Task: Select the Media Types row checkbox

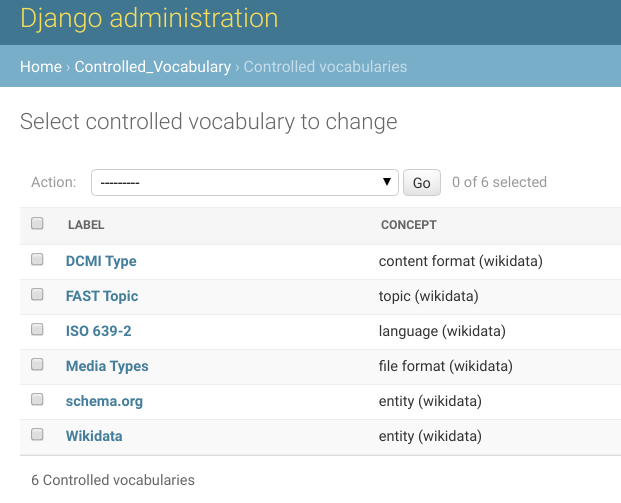Action: tap(37, 364)
